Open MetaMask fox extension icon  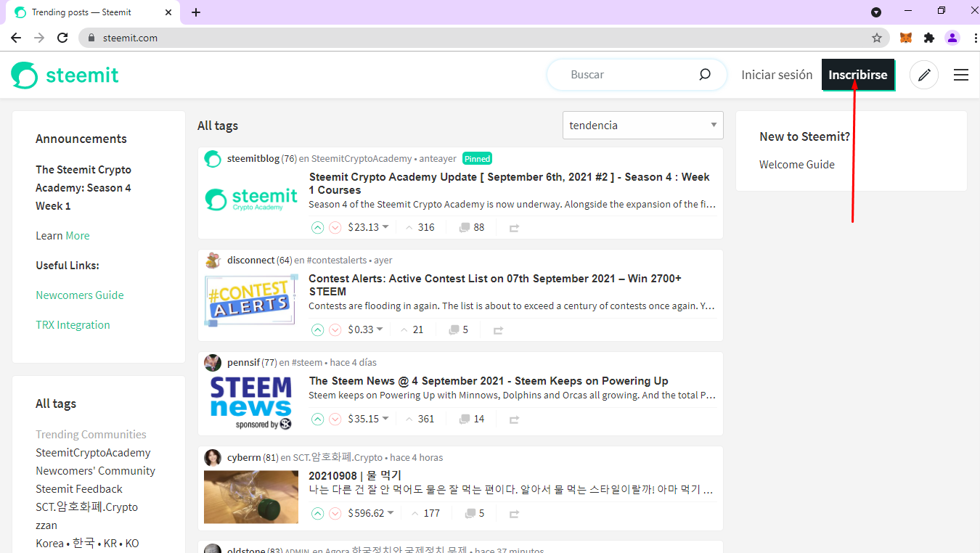(906, 38)
